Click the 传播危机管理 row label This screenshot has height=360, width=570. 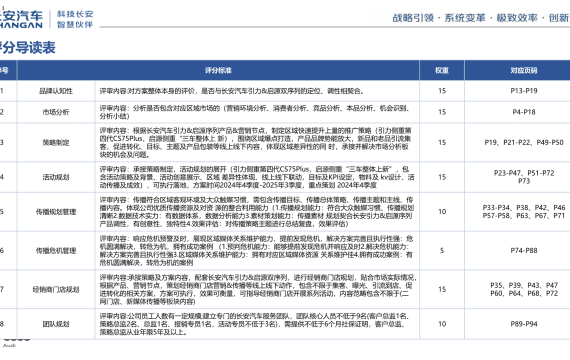coord(56,251)
